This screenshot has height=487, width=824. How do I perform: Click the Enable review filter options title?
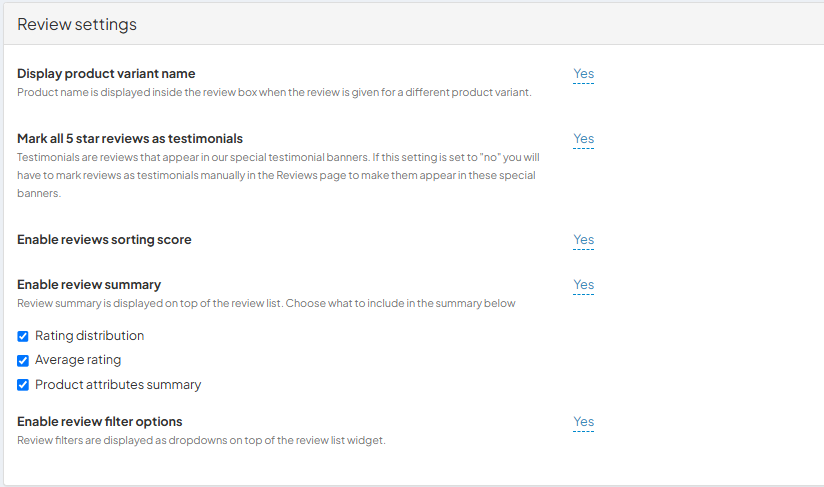(100, 422)
